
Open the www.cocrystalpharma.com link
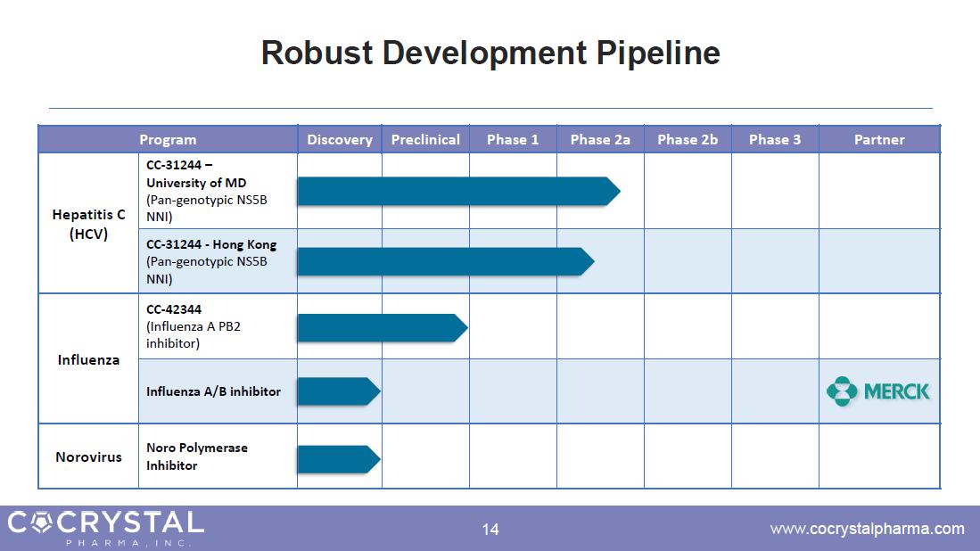click(867, 529)
